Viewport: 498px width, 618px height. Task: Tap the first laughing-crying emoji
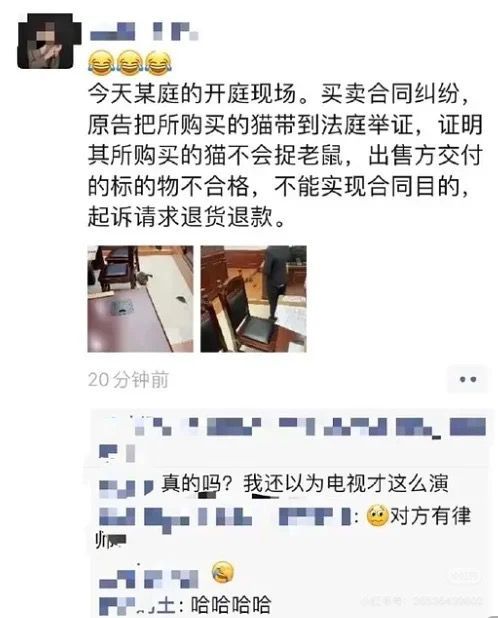point(100,63)
